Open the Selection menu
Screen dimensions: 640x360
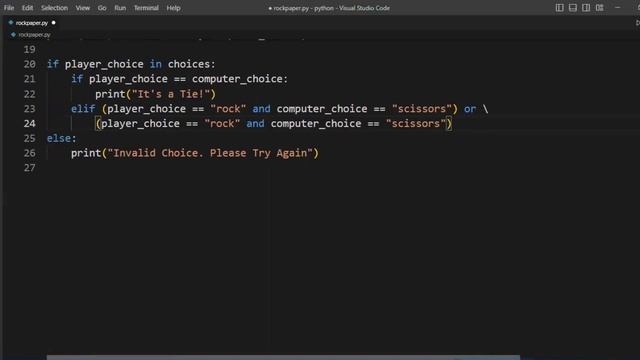(x=54, y=8)
